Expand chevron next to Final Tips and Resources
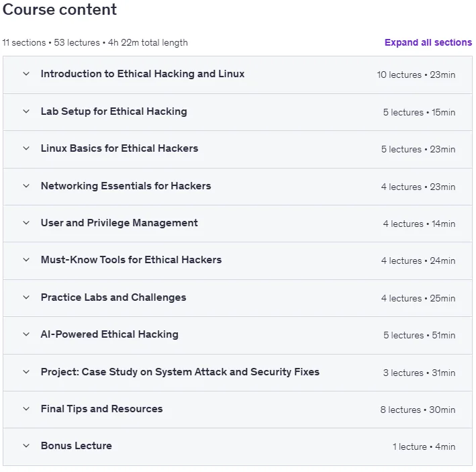 point(26,409)
